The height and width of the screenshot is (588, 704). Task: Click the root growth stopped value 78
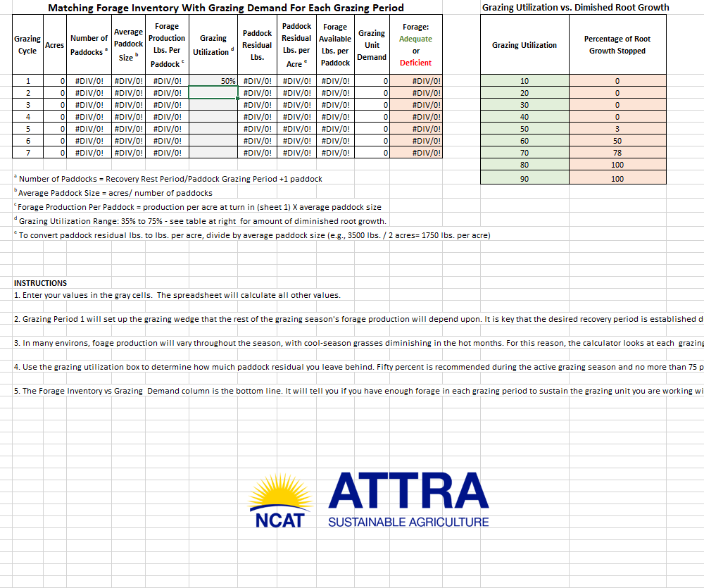click(617, 153)
